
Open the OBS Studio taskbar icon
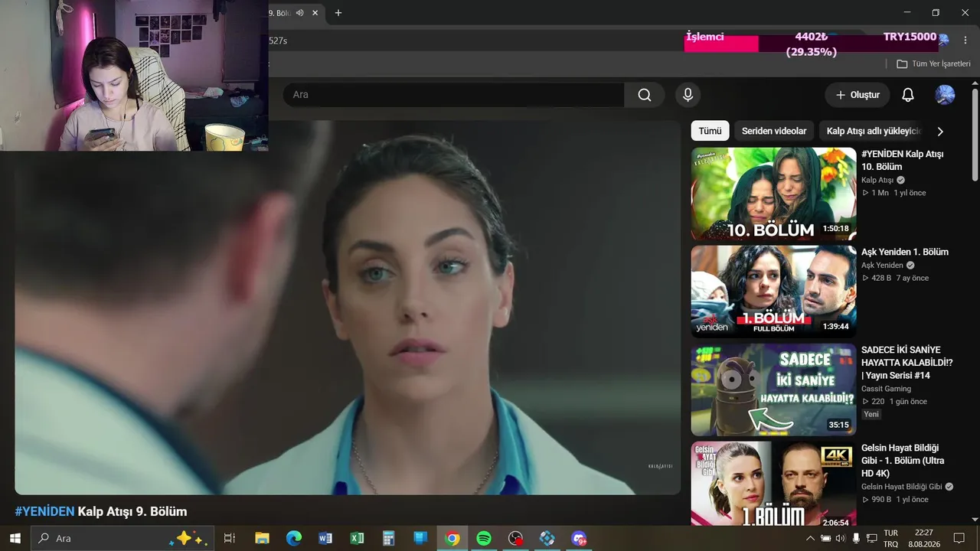(516, 538)
